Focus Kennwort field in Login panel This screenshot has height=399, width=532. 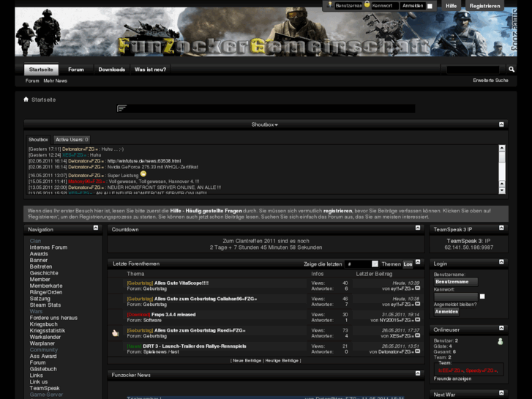click(x=456, y=297)
